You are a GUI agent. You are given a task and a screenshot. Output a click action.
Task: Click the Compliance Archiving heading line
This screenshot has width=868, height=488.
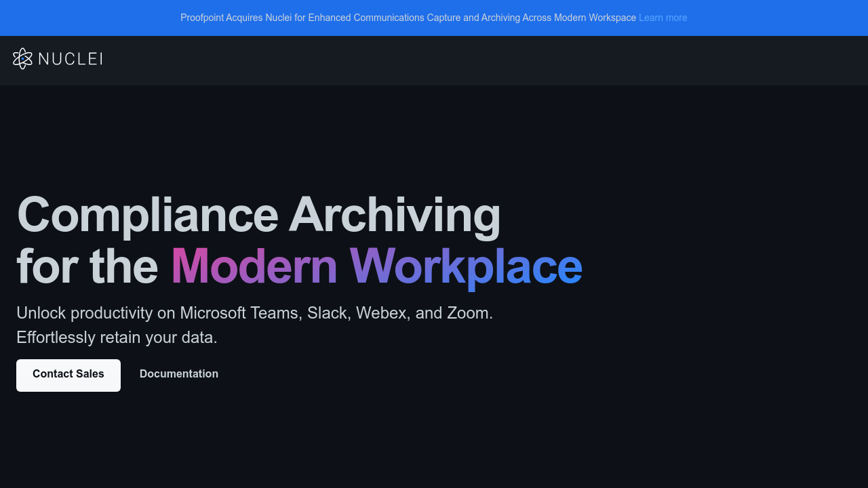click(258, 215)
